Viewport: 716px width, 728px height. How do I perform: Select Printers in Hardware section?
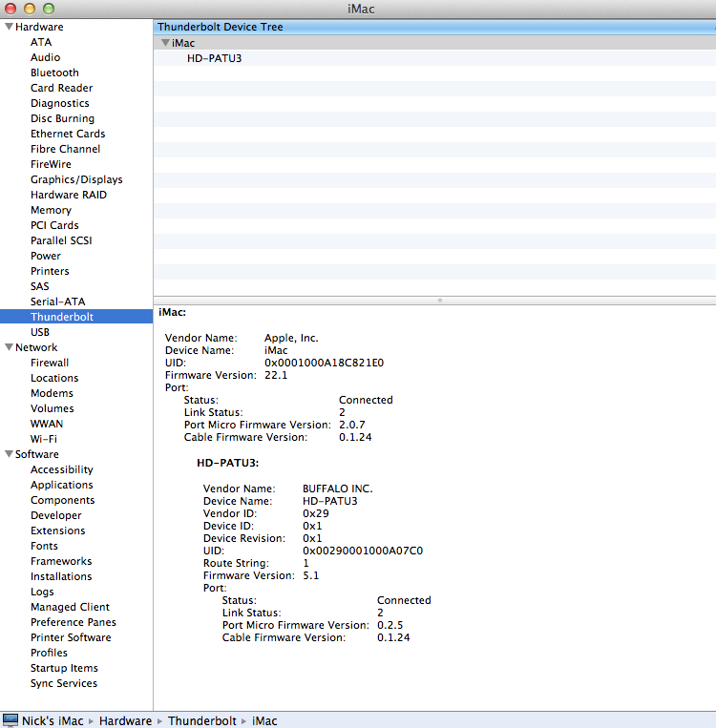coord(50,271)
